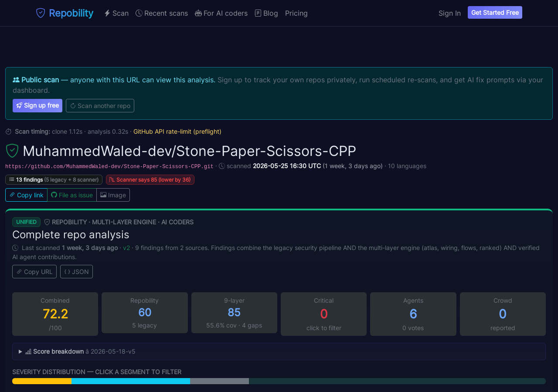Click the newspaper icon beside Blog
The height and width of the screenshot is (392, 558).
coord(258,13)
